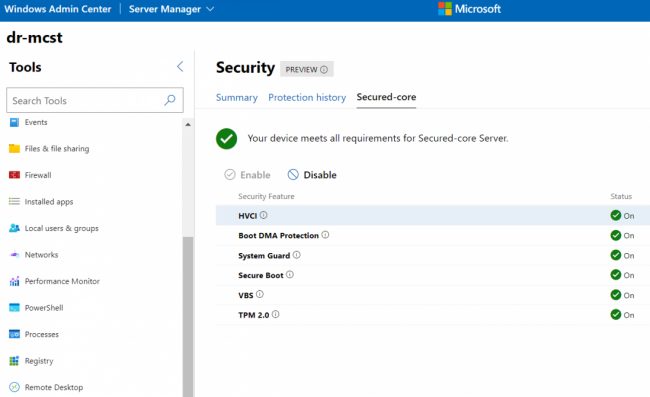Click the tools list scrollbar thumb
The image size is (650, 397).
tap(188, 317)
